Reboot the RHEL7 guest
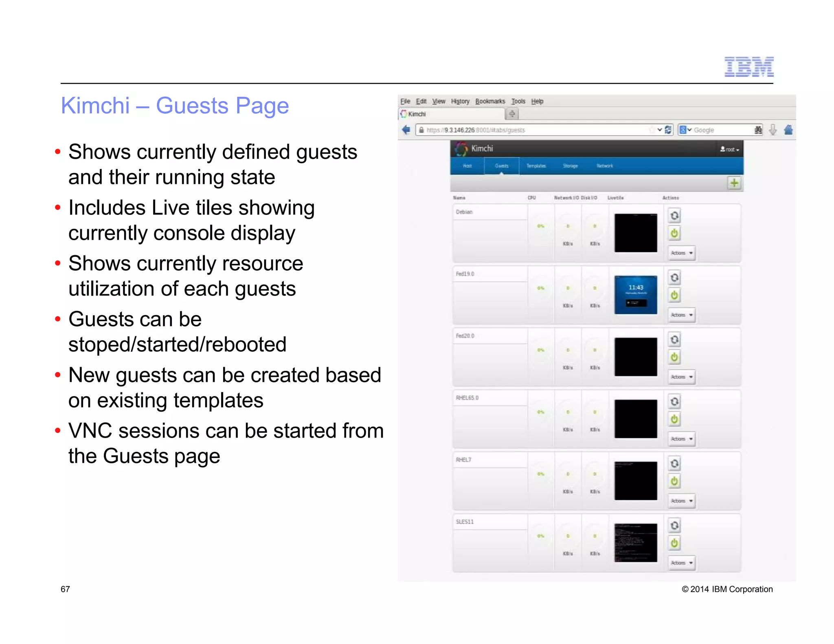The image size is (834, 644). pos(674,464)
